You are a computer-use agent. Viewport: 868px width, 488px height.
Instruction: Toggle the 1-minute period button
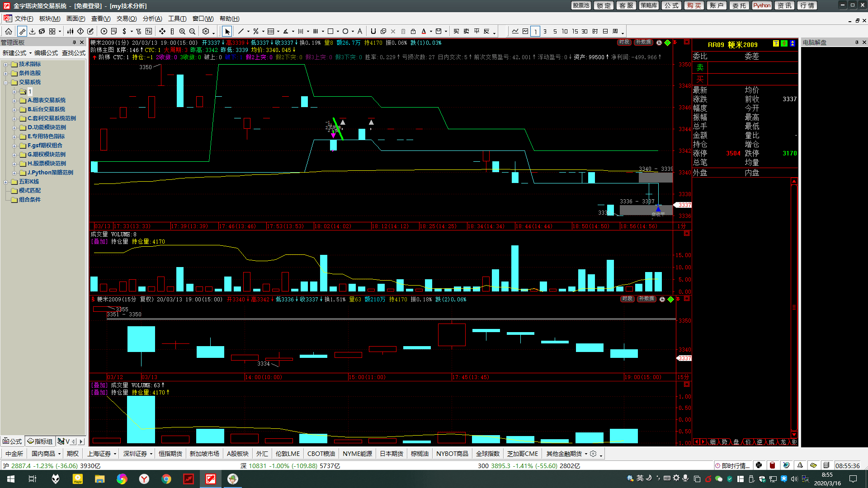point(535,31)
